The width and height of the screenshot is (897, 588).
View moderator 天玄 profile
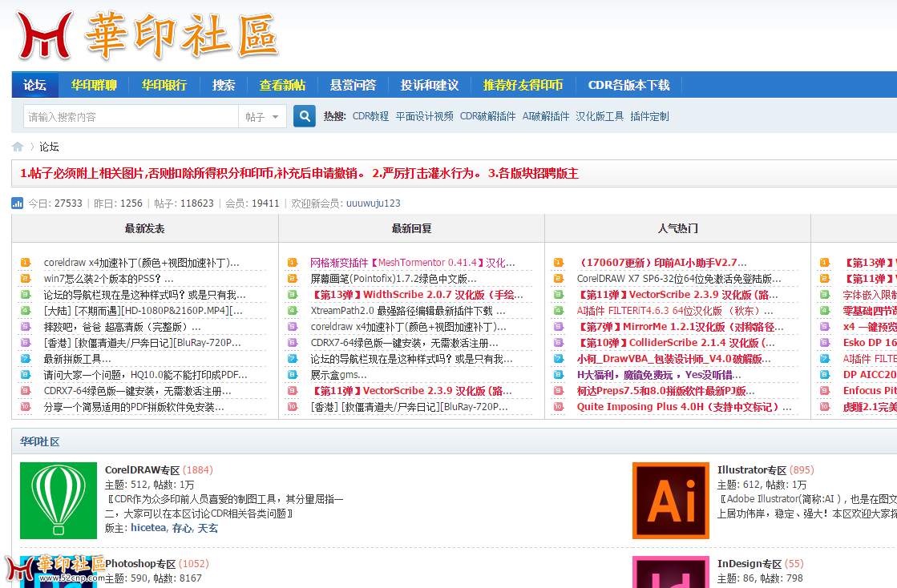click(x=208, y=528)
